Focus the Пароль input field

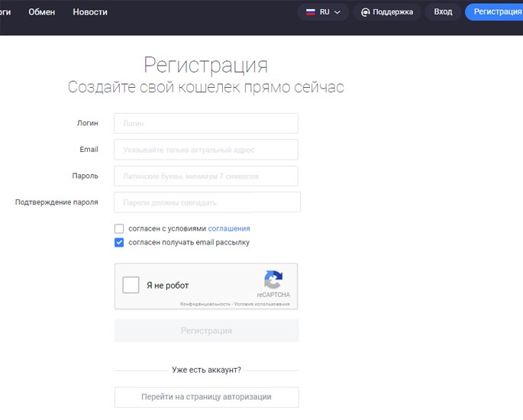[x=206, y=176]
